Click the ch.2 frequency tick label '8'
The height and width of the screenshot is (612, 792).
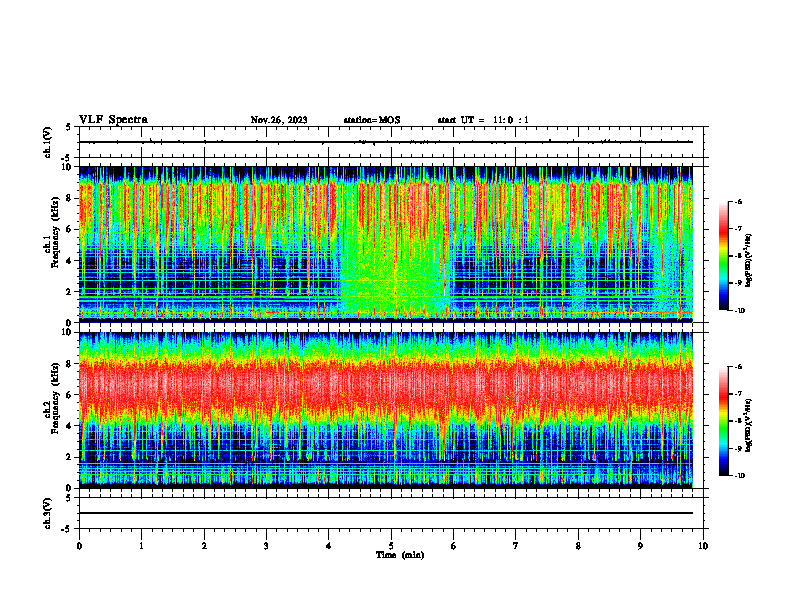69,364
